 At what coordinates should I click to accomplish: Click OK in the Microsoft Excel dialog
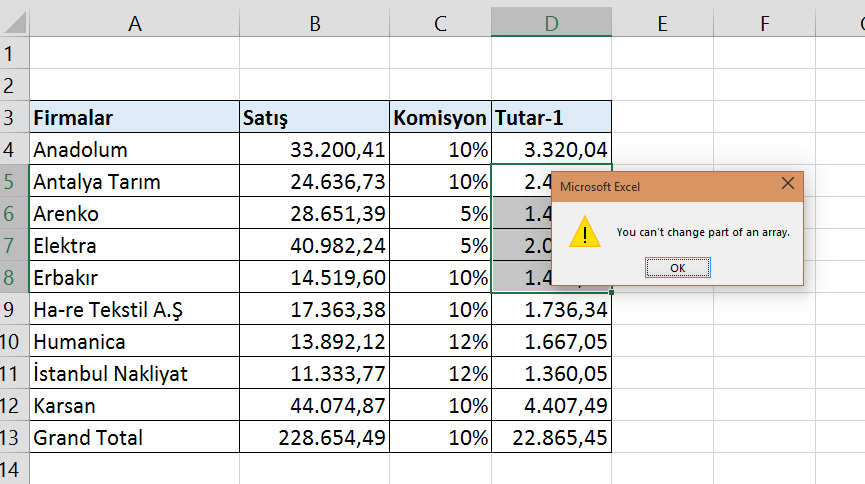click(677, 267)
